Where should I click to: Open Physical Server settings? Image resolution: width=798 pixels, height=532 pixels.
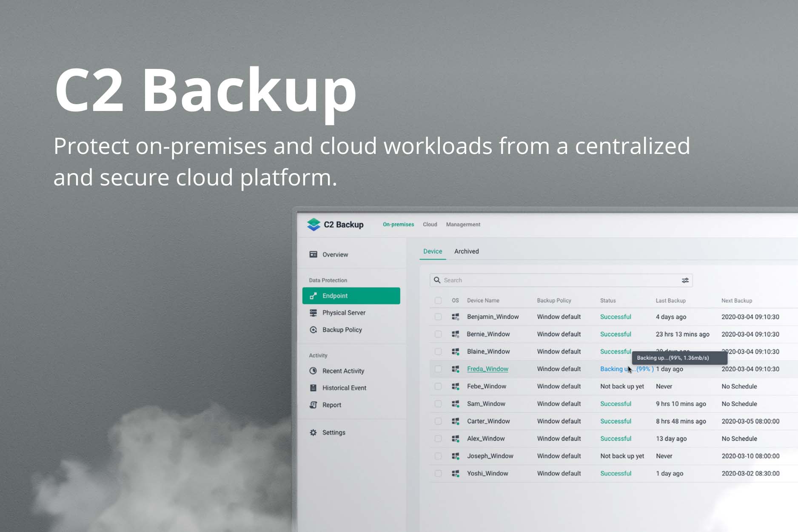[x=344, y=313]
